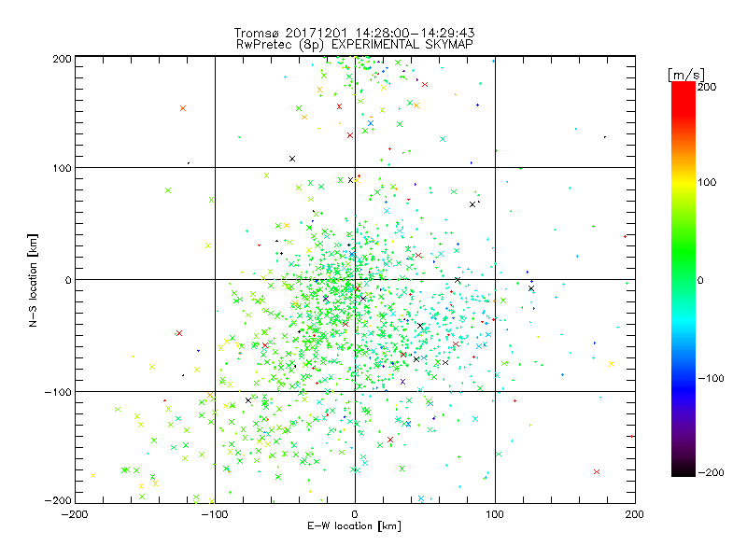
Task: Click the x-axis tick label '-100'
Action: (x=214, y=514)
